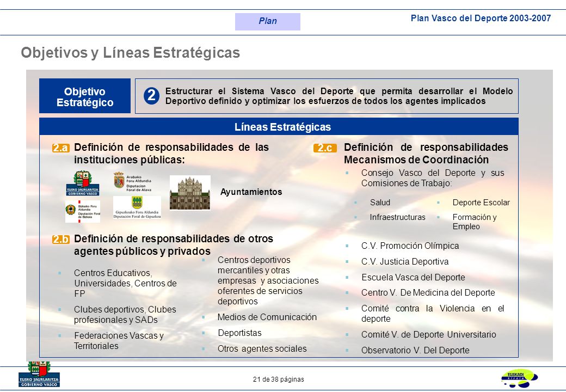Image resolution: width=566 pixels, height=392 pixels.
Task: Click the number 2 circle badge
Action: (x=152, y=96)
